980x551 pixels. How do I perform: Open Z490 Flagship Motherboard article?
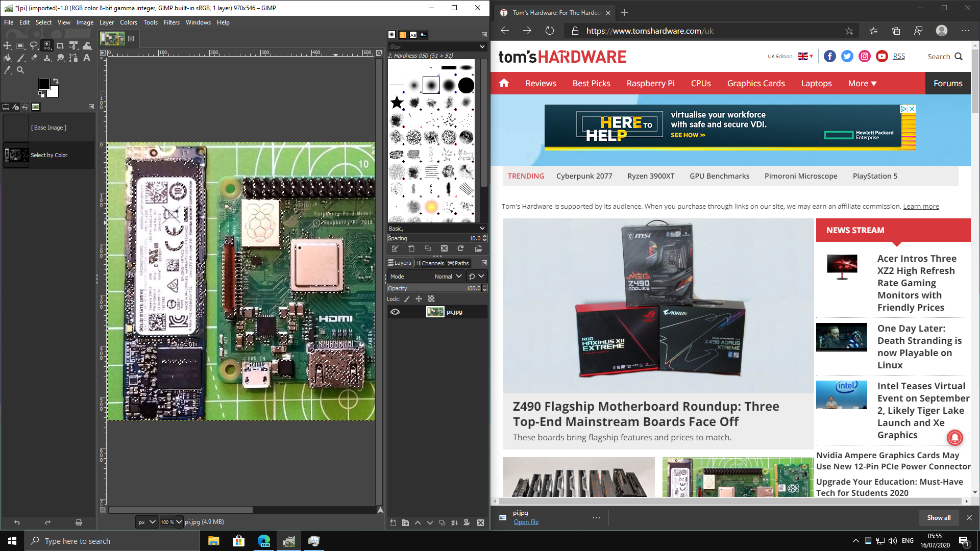pos(646,413)
